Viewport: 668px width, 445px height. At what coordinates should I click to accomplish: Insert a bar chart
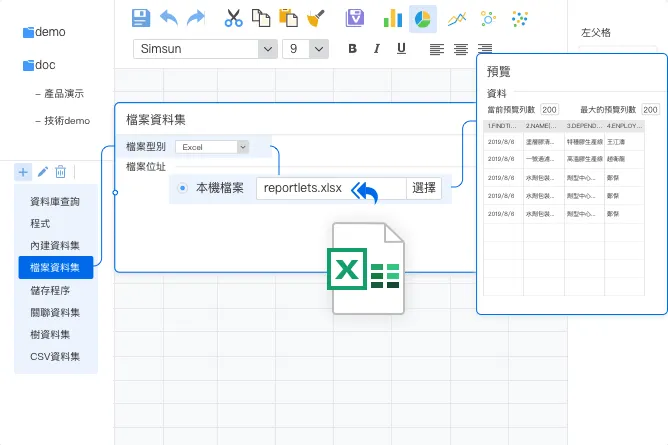pos(393,19)
